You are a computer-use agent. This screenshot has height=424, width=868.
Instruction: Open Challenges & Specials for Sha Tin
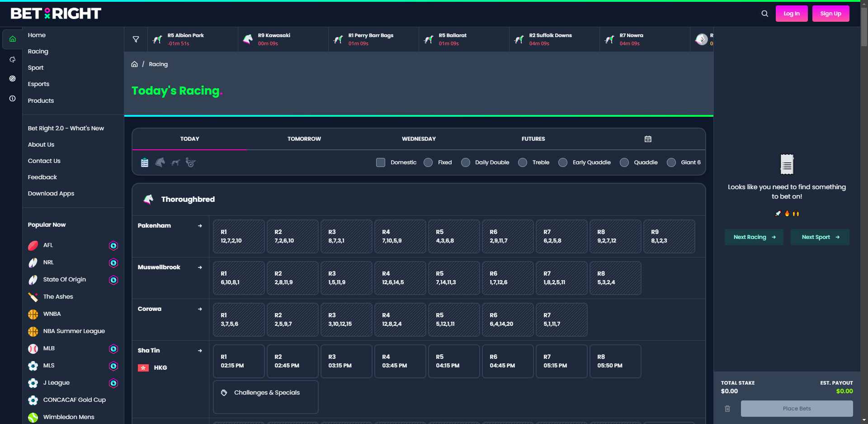click(x=266, y=397)
